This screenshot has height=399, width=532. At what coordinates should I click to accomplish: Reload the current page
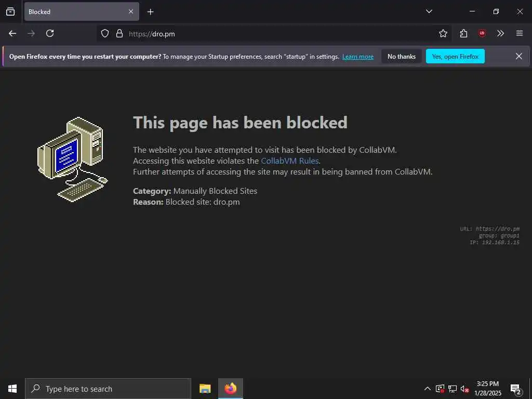(x=50, y=33)
